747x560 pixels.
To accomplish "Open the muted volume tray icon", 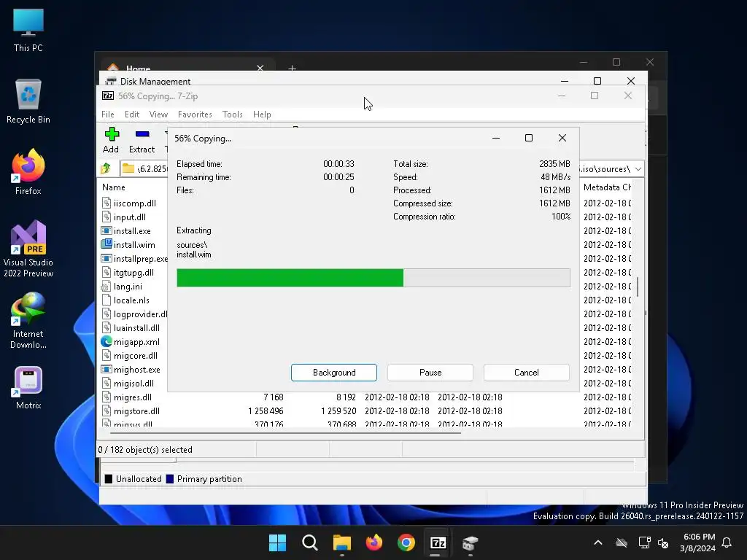I will 662,542.
